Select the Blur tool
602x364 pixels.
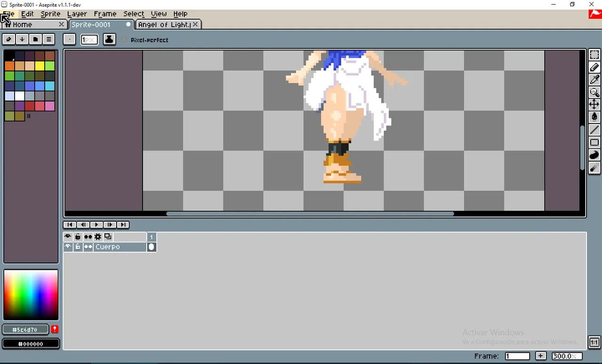click(594, 168)
